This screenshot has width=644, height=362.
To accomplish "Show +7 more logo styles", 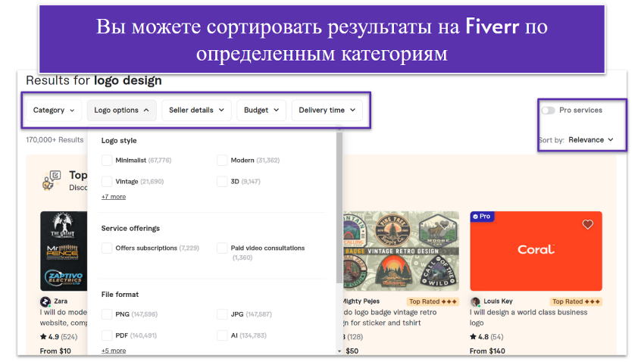I will click(x=114, y=197).
